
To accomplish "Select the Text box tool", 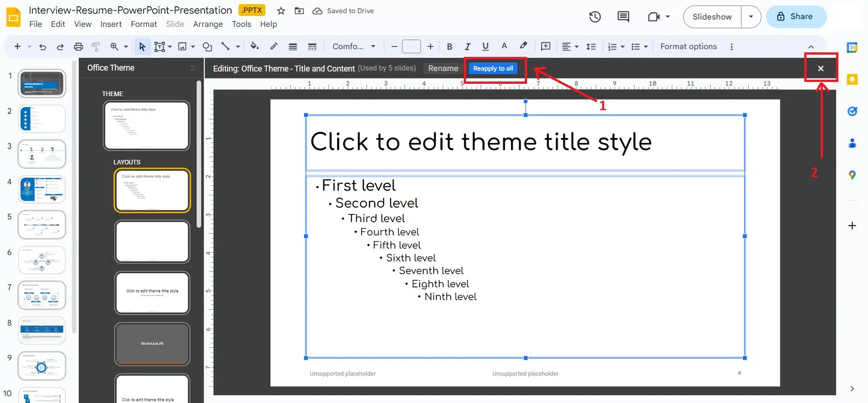I will point(159,46).
